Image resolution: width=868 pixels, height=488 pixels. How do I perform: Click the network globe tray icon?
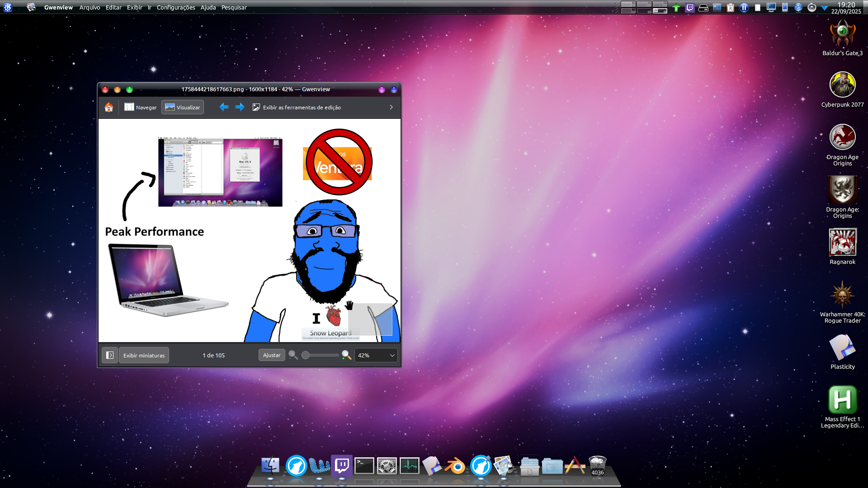[798, 7]
